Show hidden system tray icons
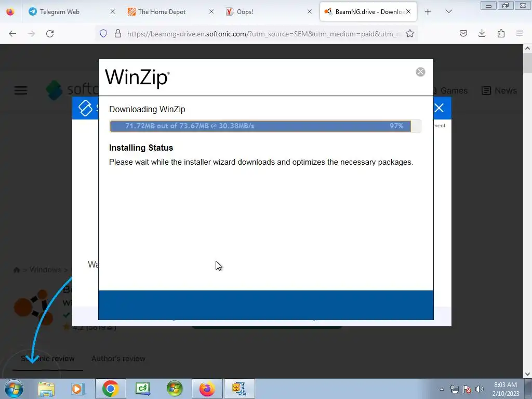 442,389
